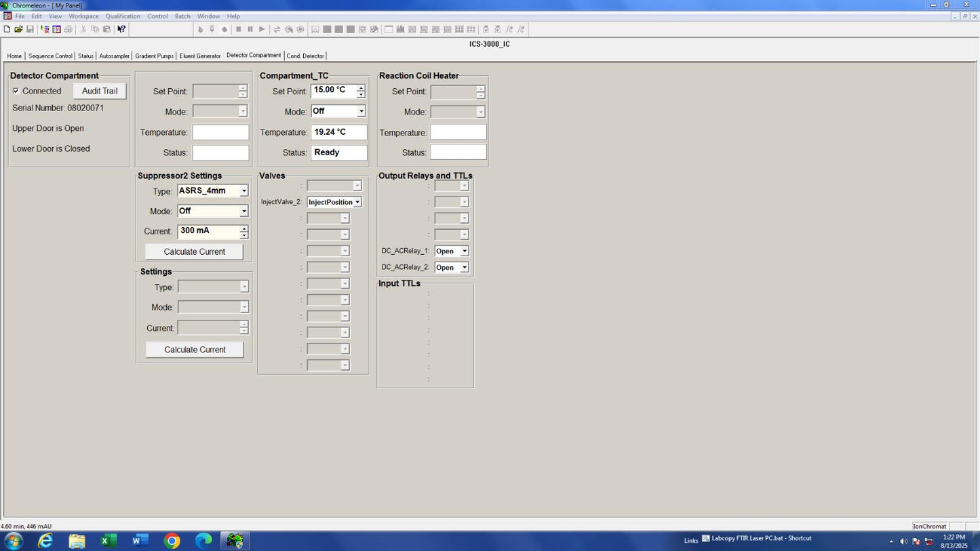Launch Excel from the taskbar
This screenshot has height=551, width=980.
108,541
